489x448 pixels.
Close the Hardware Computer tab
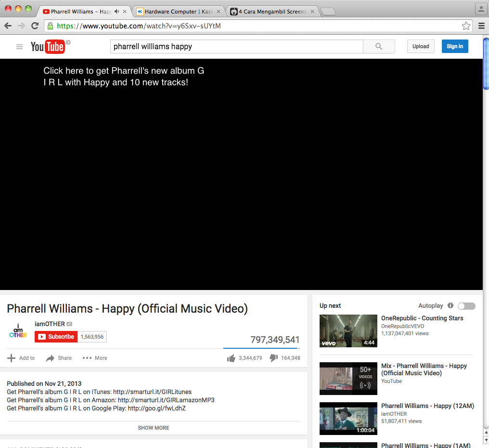219,12
